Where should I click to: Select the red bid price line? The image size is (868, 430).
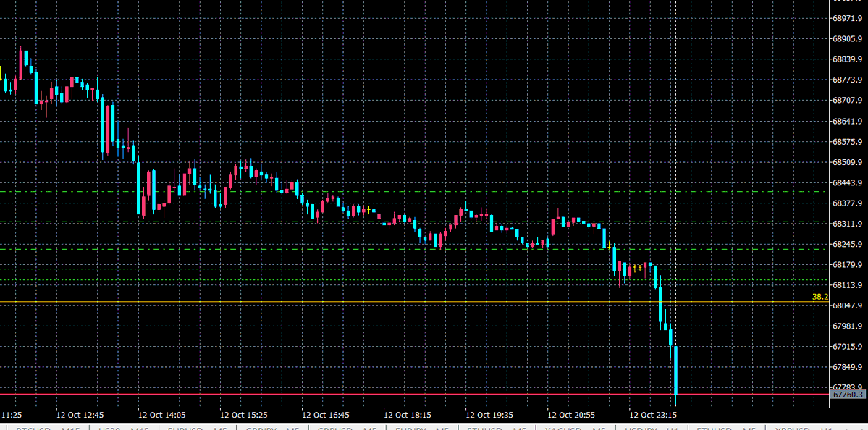tap(414, 395)
